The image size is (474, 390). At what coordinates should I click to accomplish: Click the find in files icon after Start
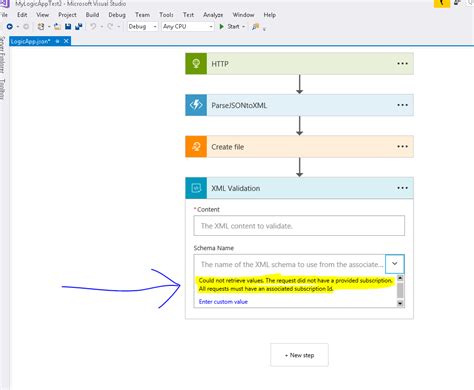click(255, 26)
